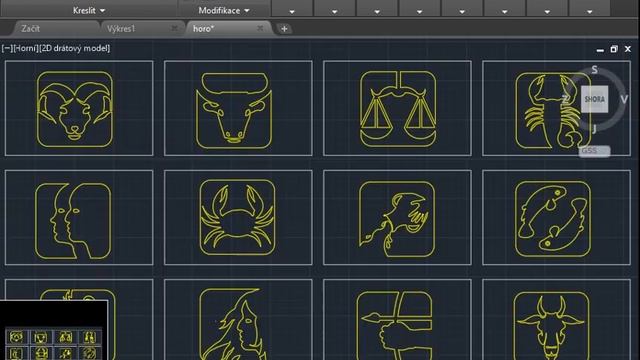640x360 pixels.
Task: Click the J compass direction on ViewCube
Action: pyautogui.click(x=594, y=129)
